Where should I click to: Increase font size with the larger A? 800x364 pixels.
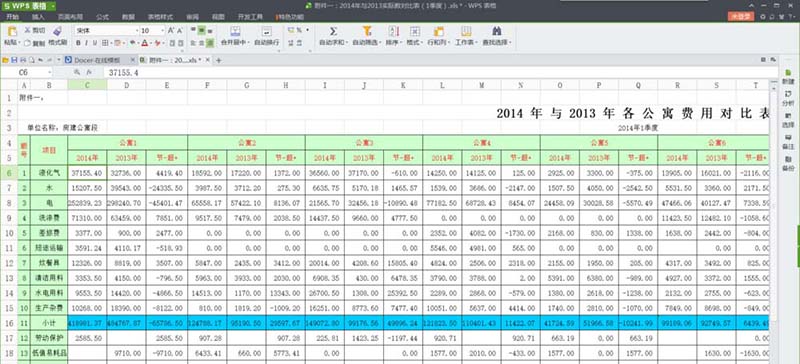point(171,31)
